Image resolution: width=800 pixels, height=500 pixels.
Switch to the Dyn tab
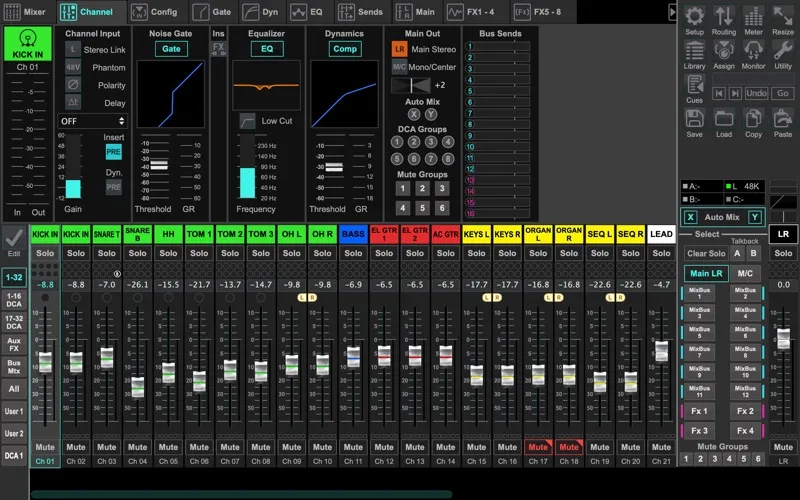click(261, 12)
